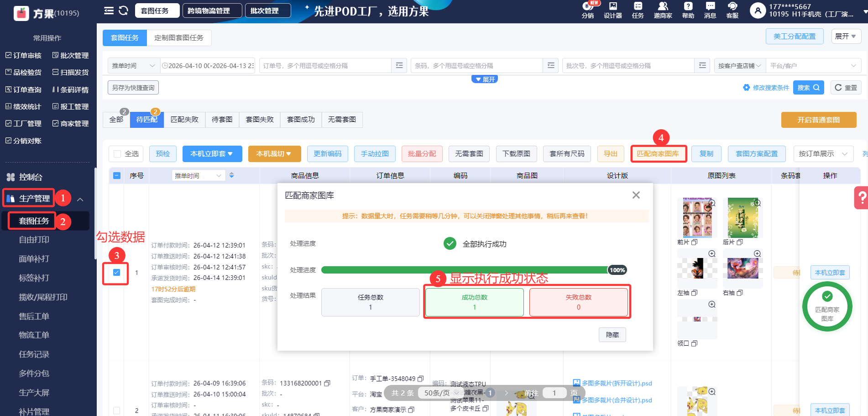Switch to the 匹配失败 tab

(184, 120)
